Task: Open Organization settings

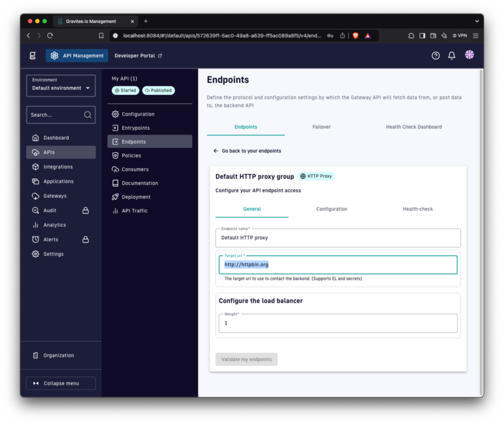Action: click(x=61, y=355)
